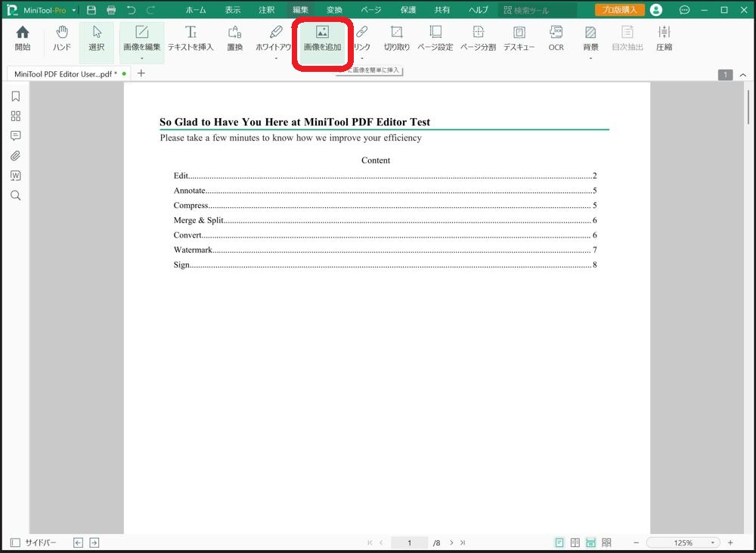Open the bookmarks panel in the sidebar
756x553 pixels.
pos(15,97)
